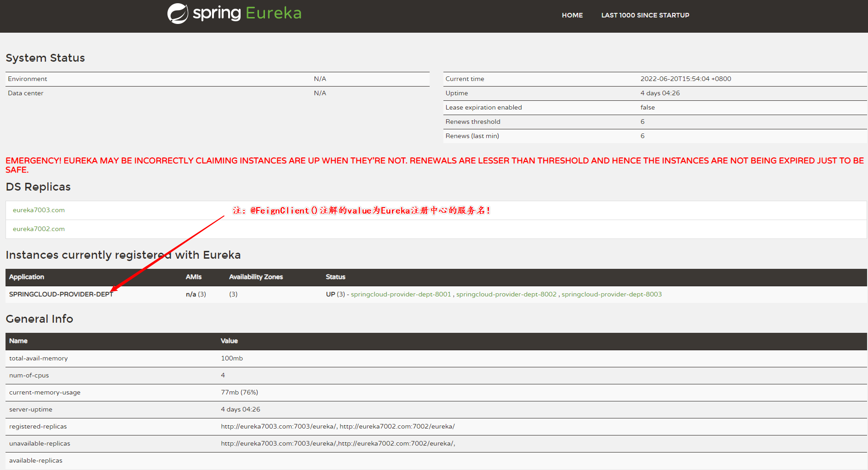The image size is (868, 470).
Task: Select the Uptime value in System Status
Action: (660, 93)
